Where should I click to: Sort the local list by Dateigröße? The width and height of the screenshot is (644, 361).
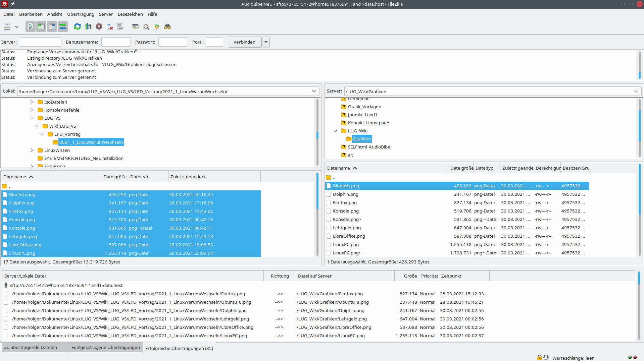(x=115, y=177)
